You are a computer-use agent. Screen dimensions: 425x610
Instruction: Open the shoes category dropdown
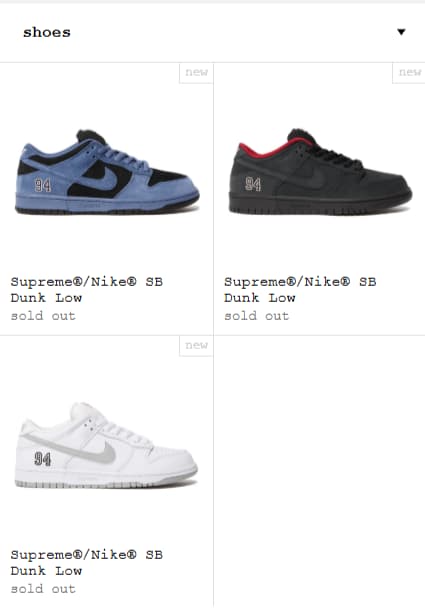212,32
